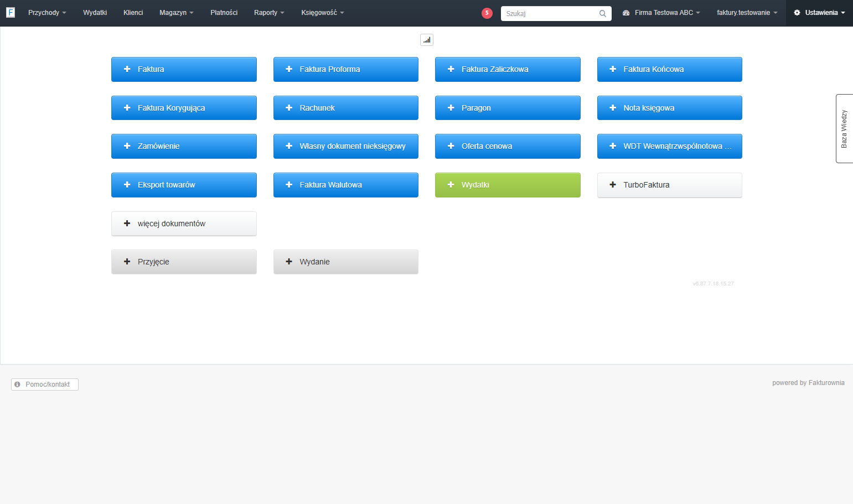Go to Wydatki in top navigation
Viewport: 853px width, 504px height.
coord(95,13)
